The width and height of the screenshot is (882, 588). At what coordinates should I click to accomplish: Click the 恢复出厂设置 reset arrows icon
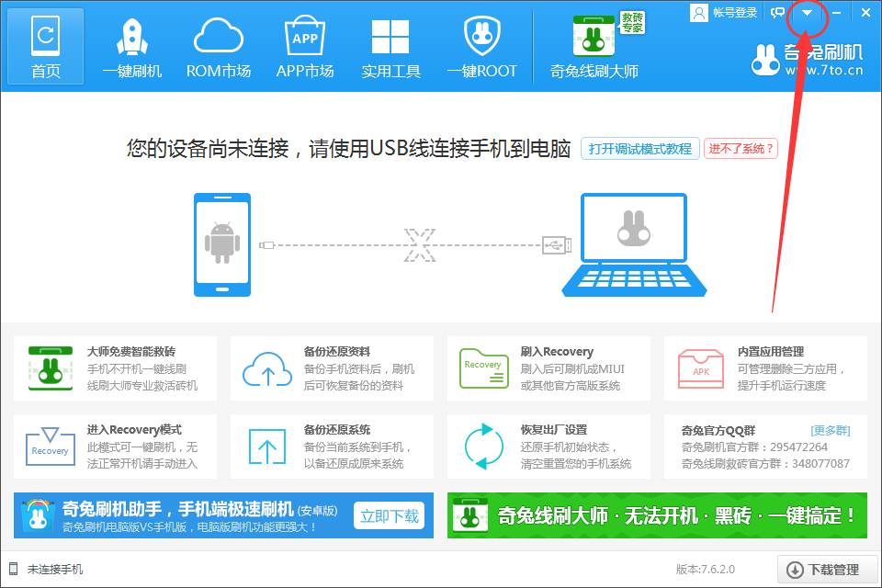[x=483, y=448]
